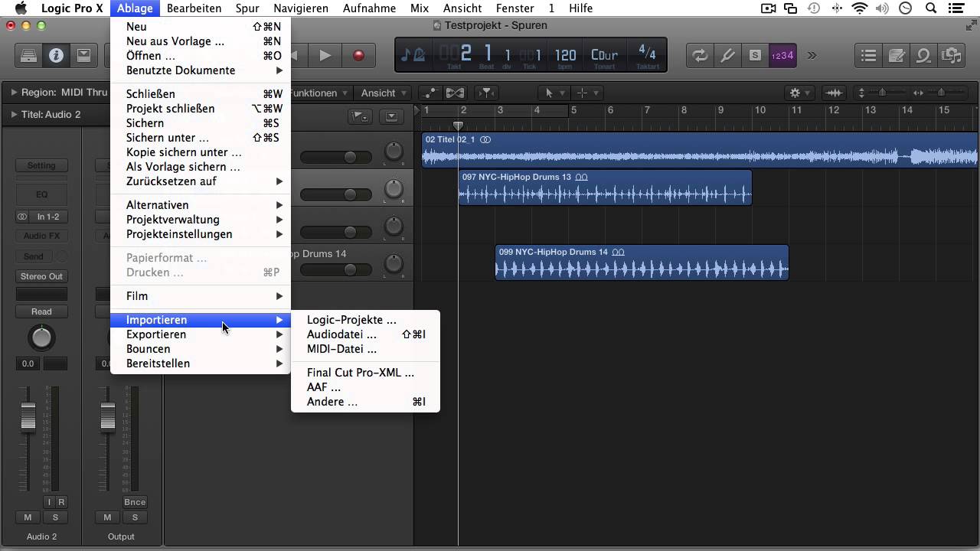Click the tuner fork icon
This screenshot has height=551, width=980.
pos(727,55)
